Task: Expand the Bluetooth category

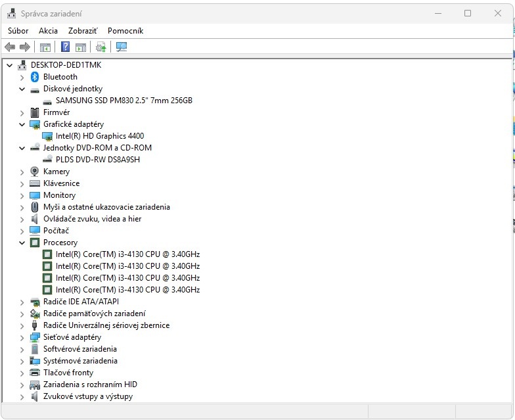Action: [x=22, y=78]
